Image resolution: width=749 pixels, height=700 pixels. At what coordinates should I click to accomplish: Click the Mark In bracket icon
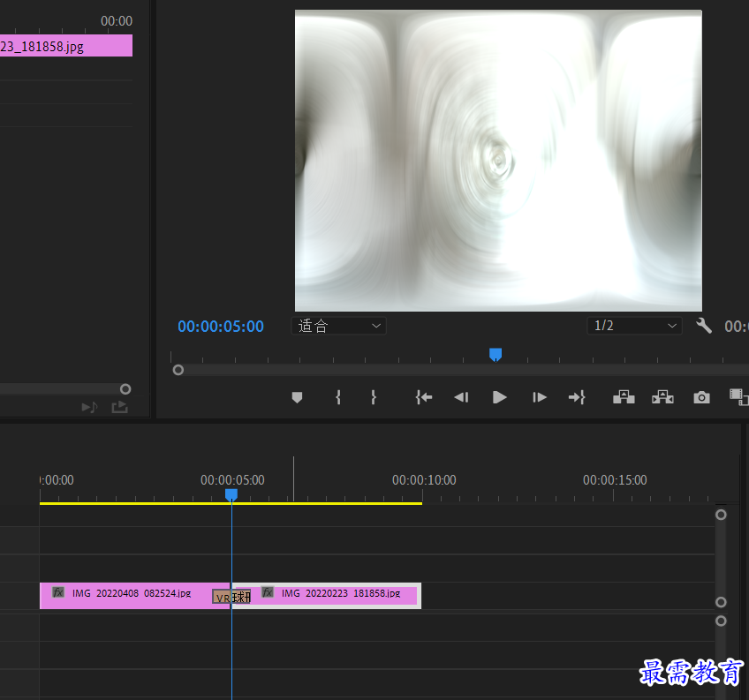[x=338, y=397]
